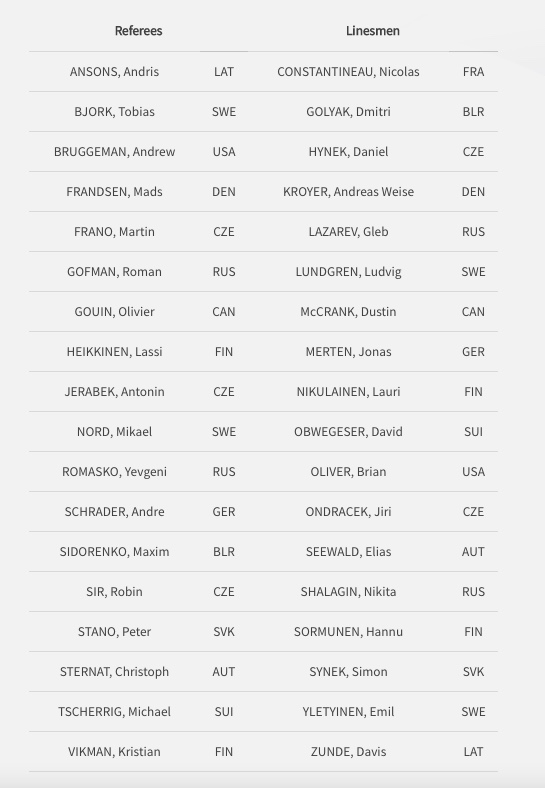Image resolution: width=545 pixels, height=788 pixels.
Task: Click linesman KROYER, Andreas Weise
Action: (348, 191)
